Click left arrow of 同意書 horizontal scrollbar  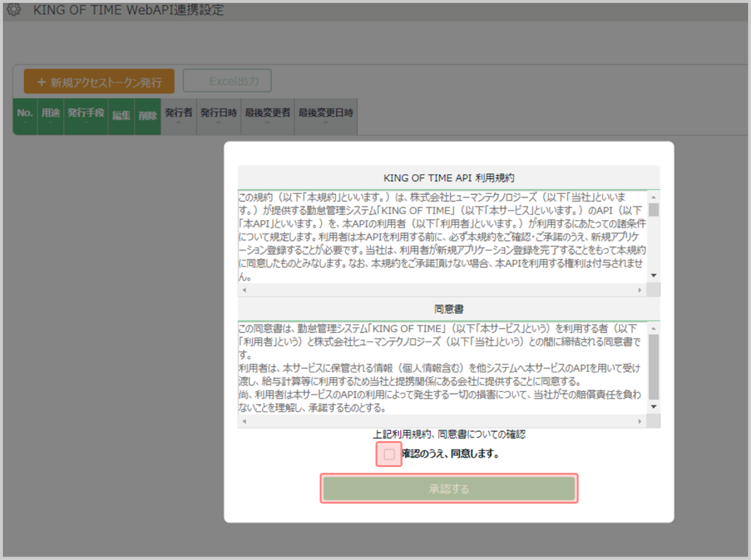click(x=244, y=421)
